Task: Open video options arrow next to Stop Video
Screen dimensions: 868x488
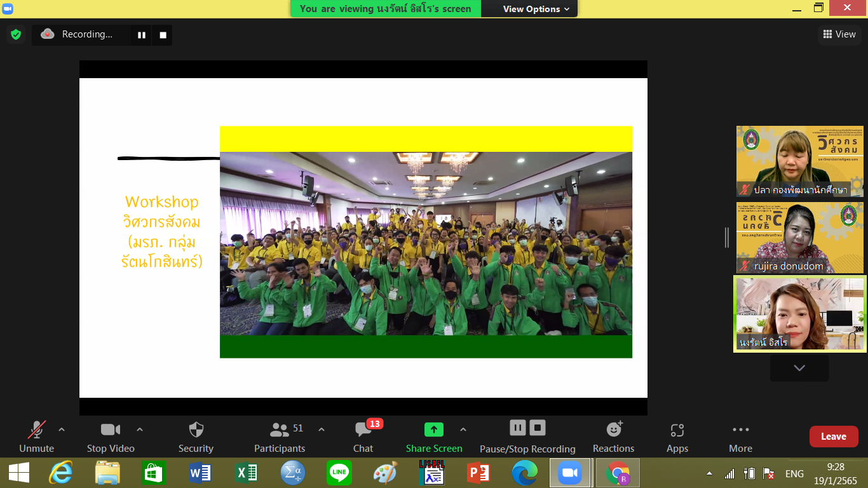Action: pyautogui.click(x=140, y=430)
